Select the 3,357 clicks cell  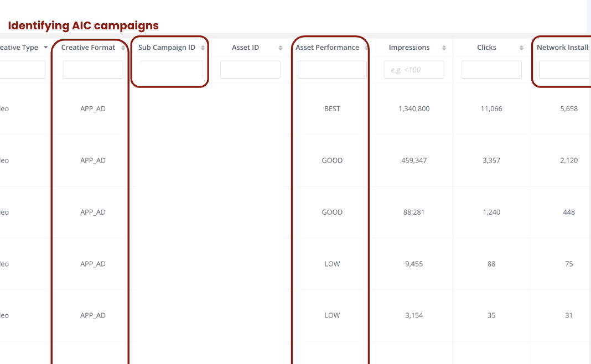pyautogui.click(x=491, y=160)
